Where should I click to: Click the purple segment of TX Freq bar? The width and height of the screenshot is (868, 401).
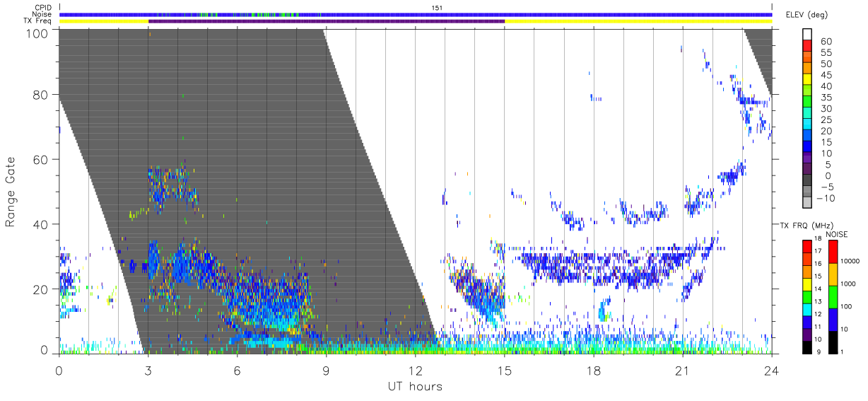[327, 21]
